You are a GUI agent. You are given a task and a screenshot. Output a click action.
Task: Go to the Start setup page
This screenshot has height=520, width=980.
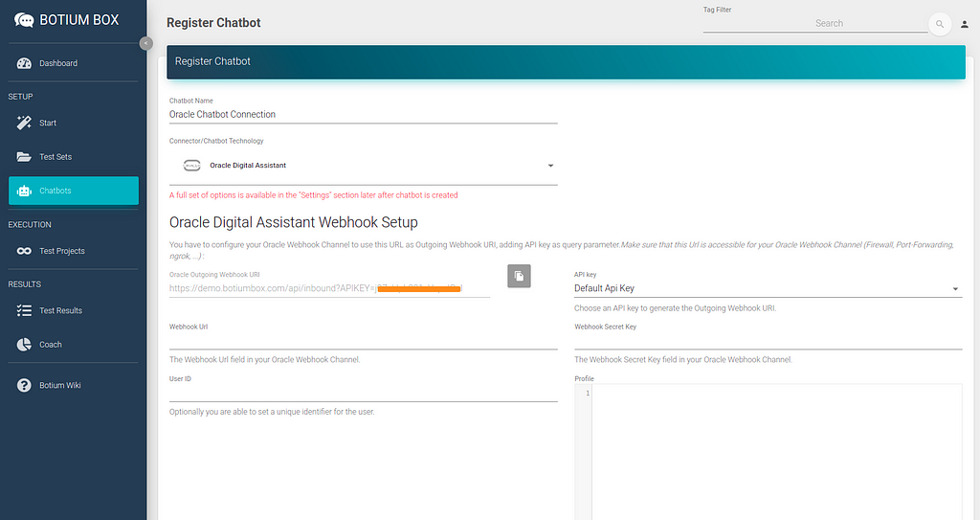click(x=73, y=123)
